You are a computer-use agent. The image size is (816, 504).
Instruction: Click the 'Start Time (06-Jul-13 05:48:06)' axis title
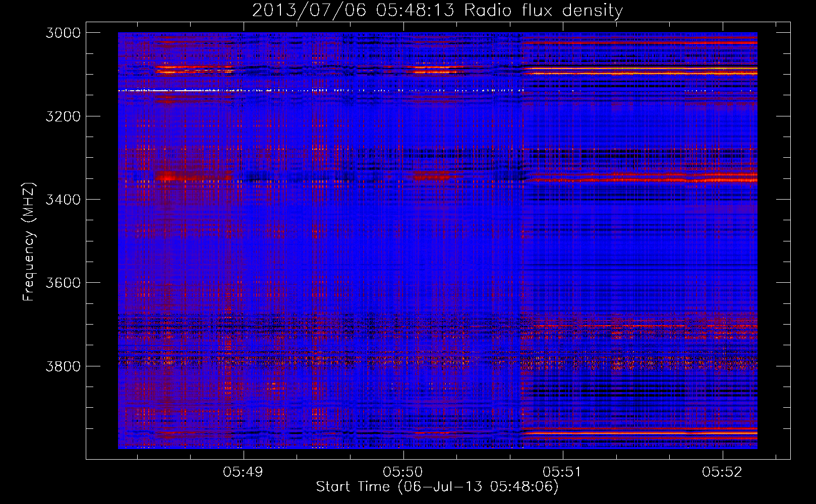coord(437,487)
